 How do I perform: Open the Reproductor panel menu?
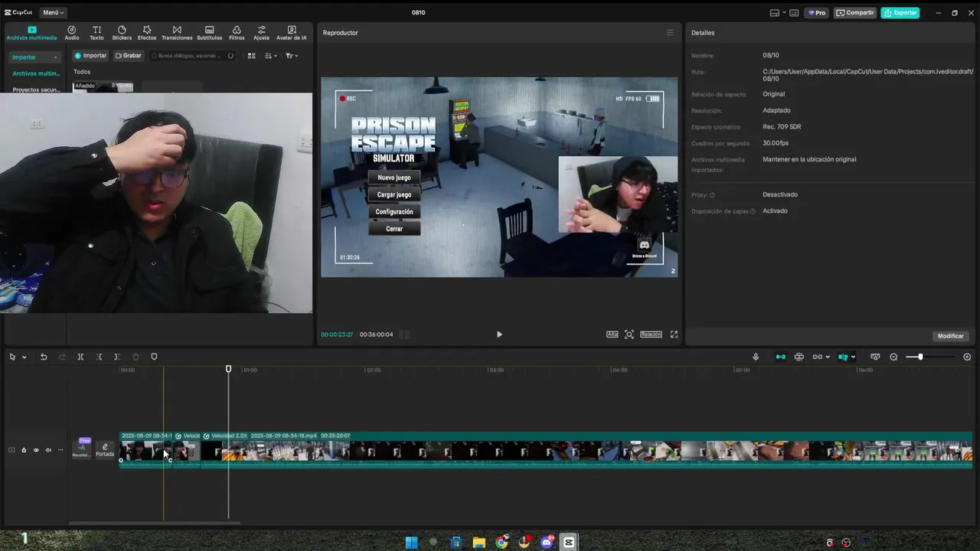pyautogui.click(x=670, y=33)
